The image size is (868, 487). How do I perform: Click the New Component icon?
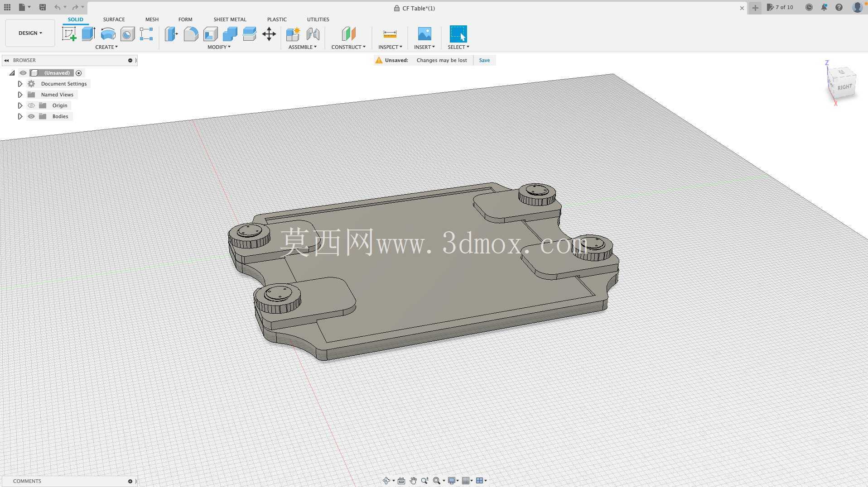click(x=293, y=34)
